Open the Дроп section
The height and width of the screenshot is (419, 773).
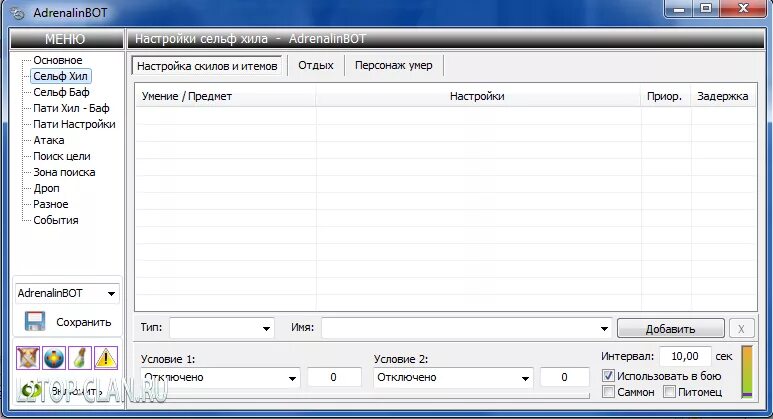click(46, 188)
